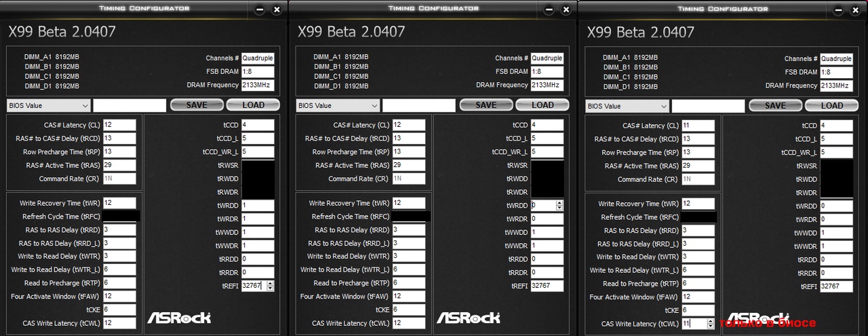Select Row Precharge Time field in middle window

coord(409,152)
